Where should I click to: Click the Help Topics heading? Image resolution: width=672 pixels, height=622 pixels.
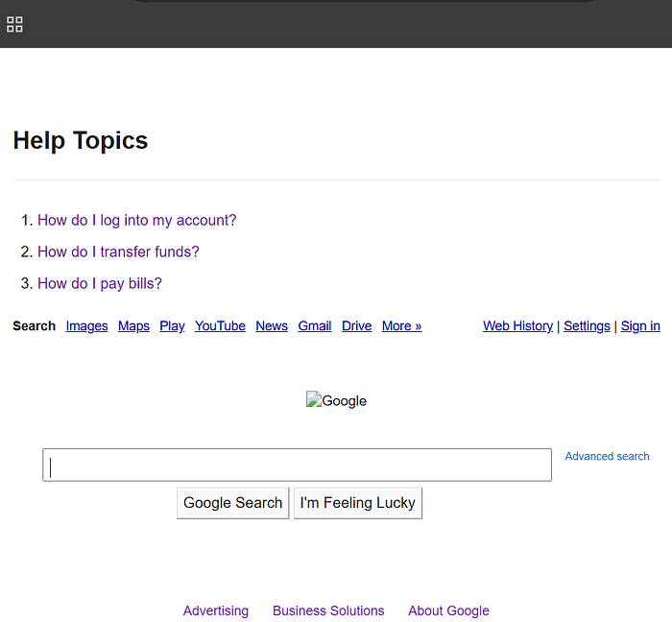pos(81,140)
